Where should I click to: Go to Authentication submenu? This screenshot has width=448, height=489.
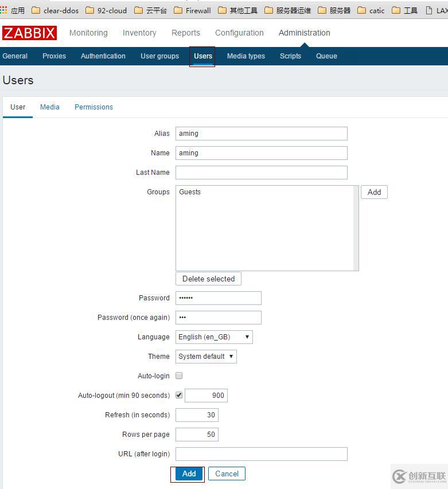[x=103, y=56]
